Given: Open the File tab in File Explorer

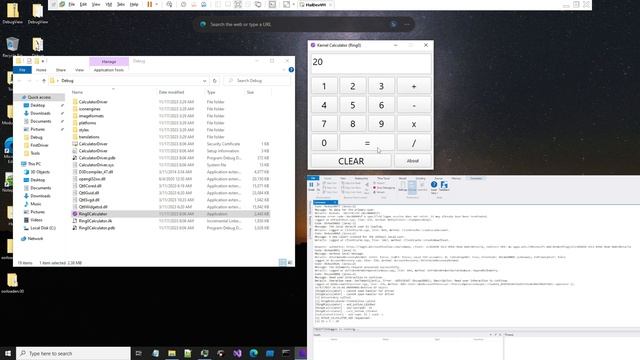Looking at the screenshot, I should click(22, 70).
